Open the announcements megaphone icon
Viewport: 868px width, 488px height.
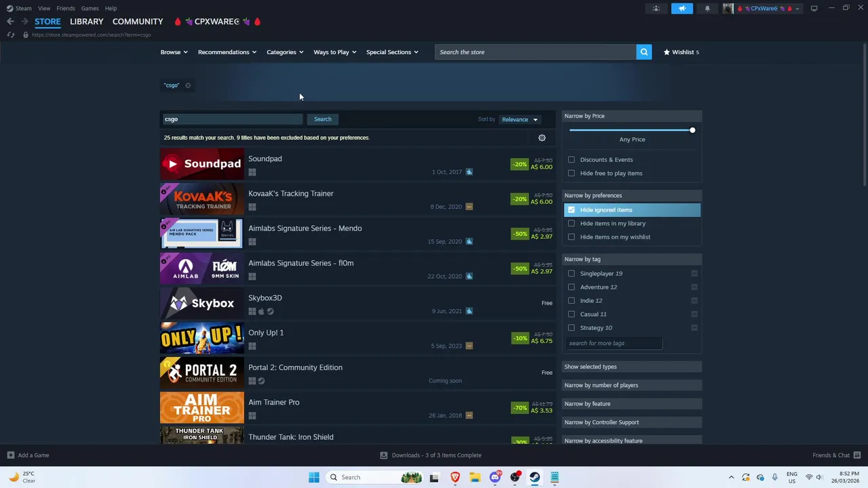pos(682,8)
